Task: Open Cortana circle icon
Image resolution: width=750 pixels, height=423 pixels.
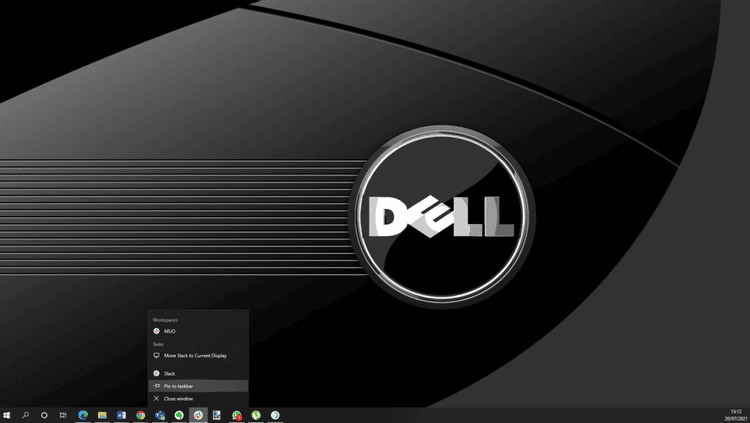Action: tap(44, 415)
